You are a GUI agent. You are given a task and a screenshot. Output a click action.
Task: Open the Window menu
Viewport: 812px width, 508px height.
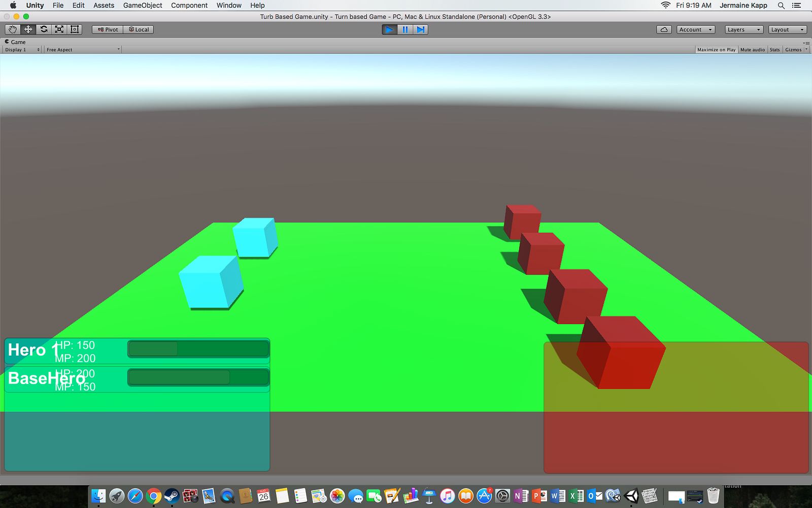pos(229,5)
